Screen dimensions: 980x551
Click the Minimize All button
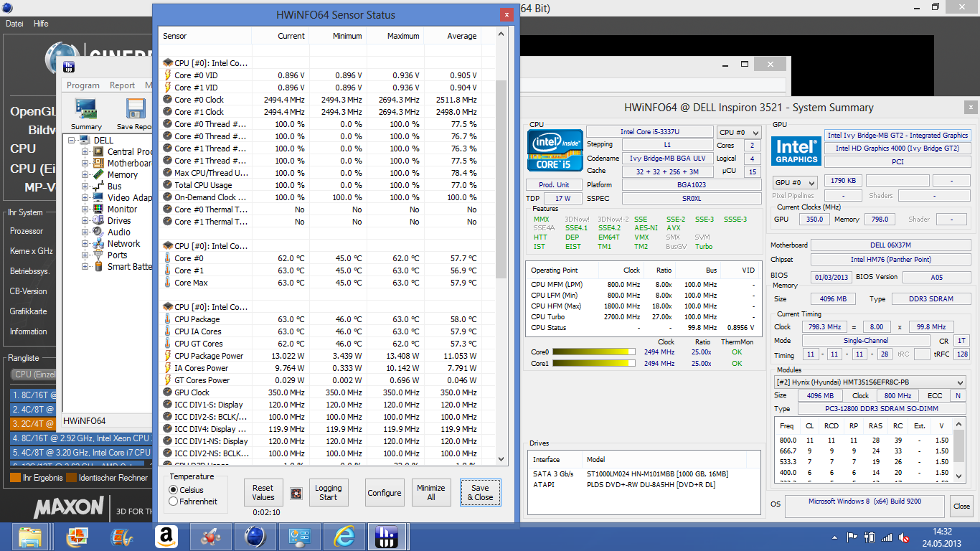(x=431, y=493)
